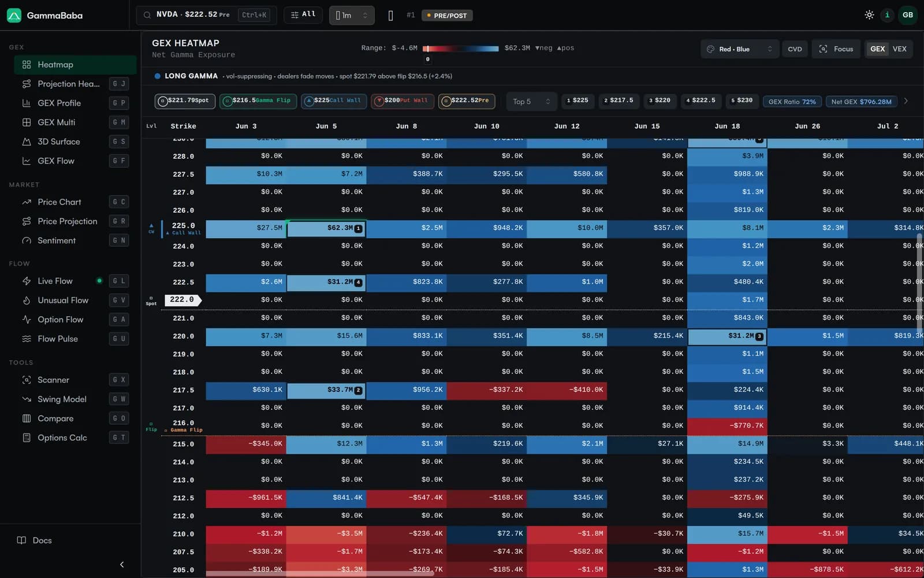Open Option Flow menu item
The height and width of the screenshot is (578, 924).
click(75, 320)
